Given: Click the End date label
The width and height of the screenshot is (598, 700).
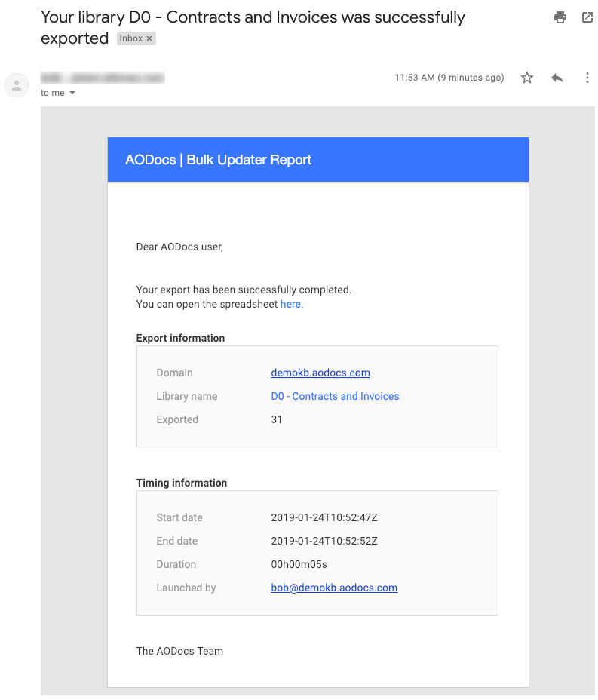Looking at the screenshot, I should pos(176,541).
